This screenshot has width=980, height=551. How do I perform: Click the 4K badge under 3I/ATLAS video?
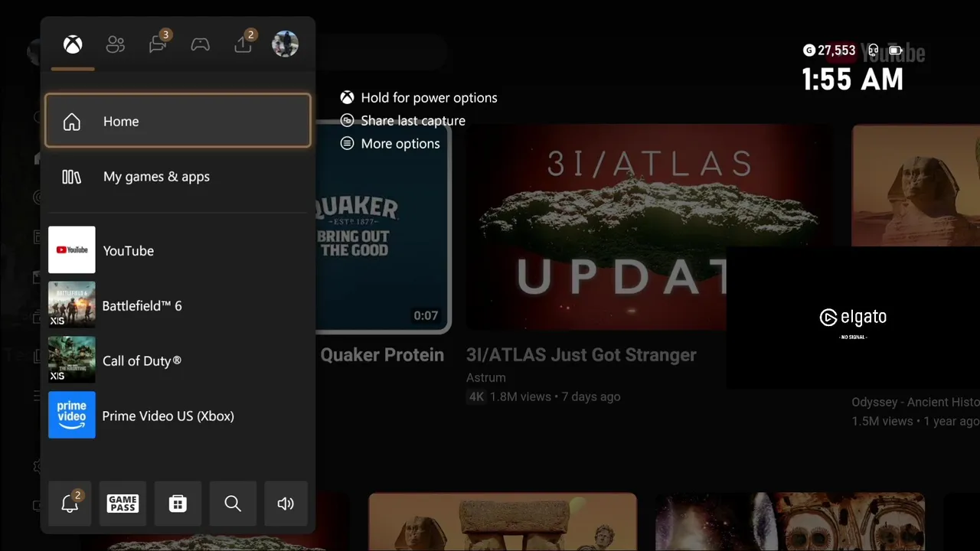pyautogui.click(x=476, y=396)
